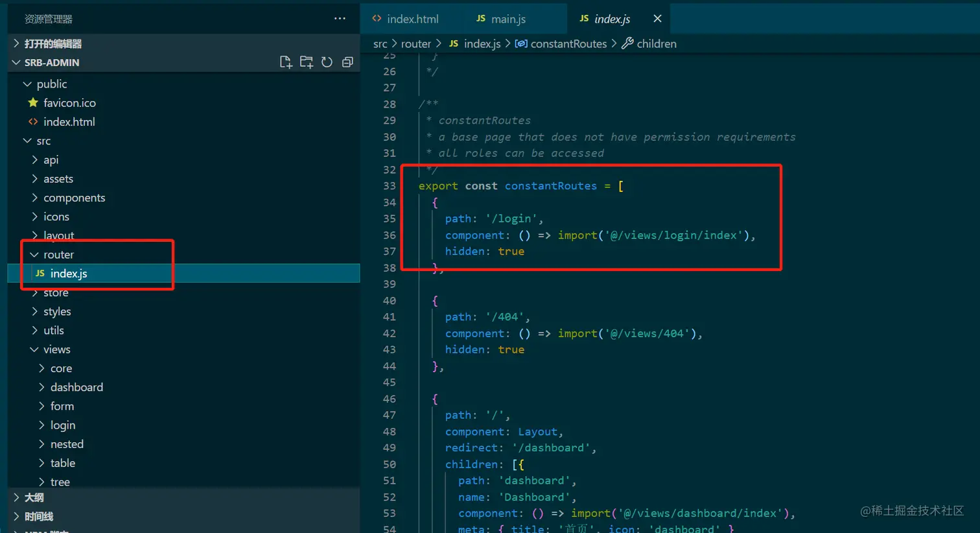Click the JS icon on main.js tab
This screenshot has height=533, width=980.
(480, 18)
